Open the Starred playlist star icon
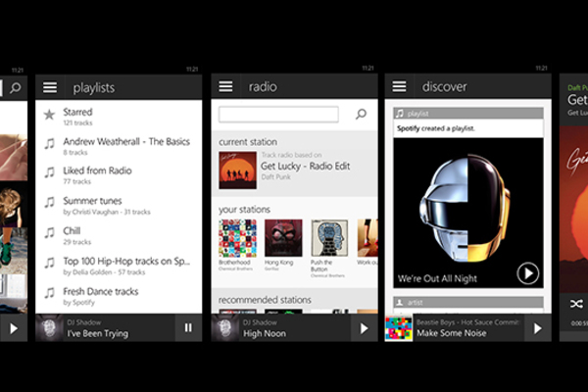The height and width of the screenshot is (392, 588). pyautogui.click(x=49, y=115)
